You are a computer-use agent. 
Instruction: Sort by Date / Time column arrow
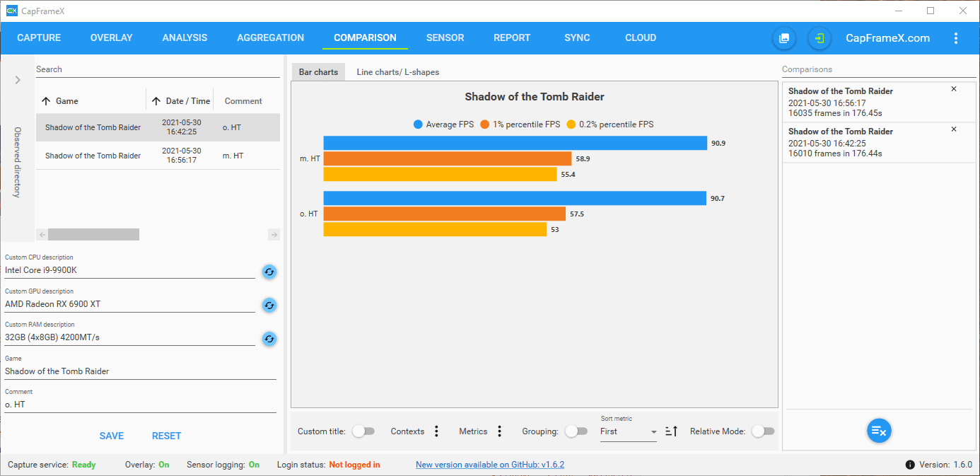click(x=156, y=101)
